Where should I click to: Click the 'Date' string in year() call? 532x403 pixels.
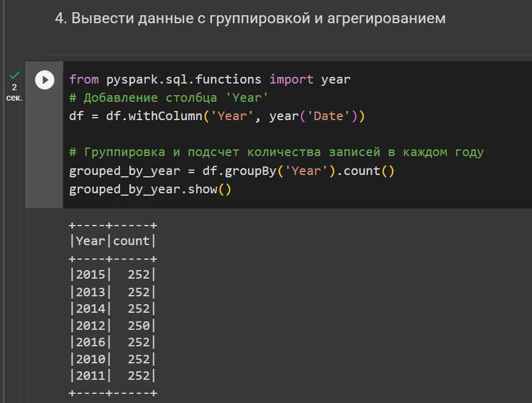328,116
